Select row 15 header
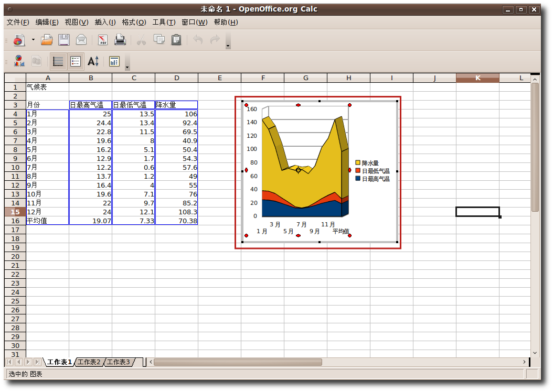Image resolution: width=553 pixels, height=392 pixels. [x=15, y=212]
